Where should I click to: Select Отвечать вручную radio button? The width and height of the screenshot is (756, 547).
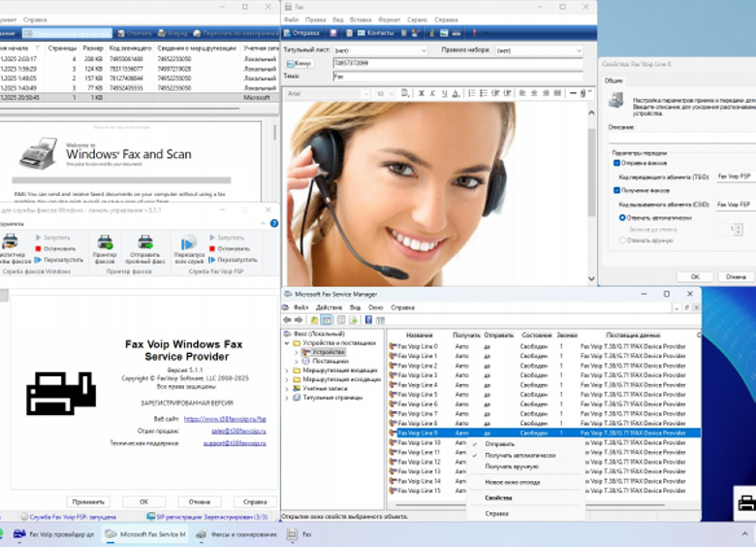[622, 241]
